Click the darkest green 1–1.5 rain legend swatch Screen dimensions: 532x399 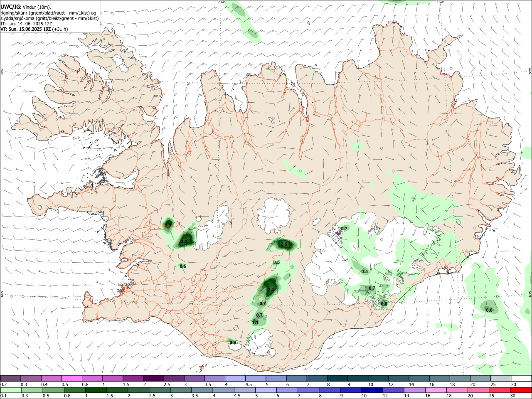coord(96,390)
